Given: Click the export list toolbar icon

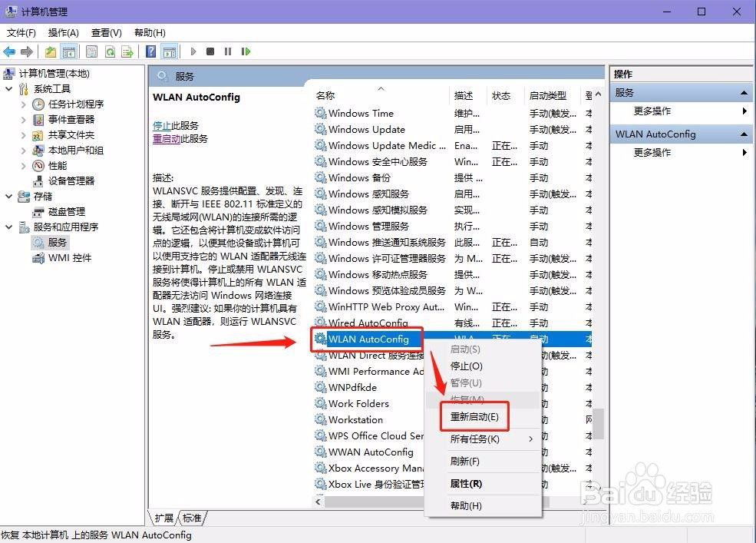Looking at the screenshot, I should tap(127, 51).
